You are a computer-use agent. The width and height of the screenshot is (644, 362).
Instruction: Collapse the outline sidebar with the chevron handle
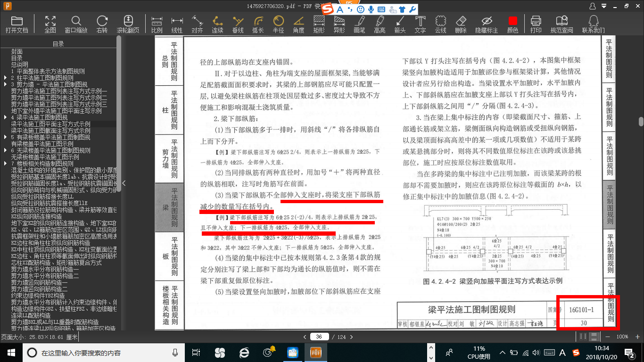(x=124, y=183)
